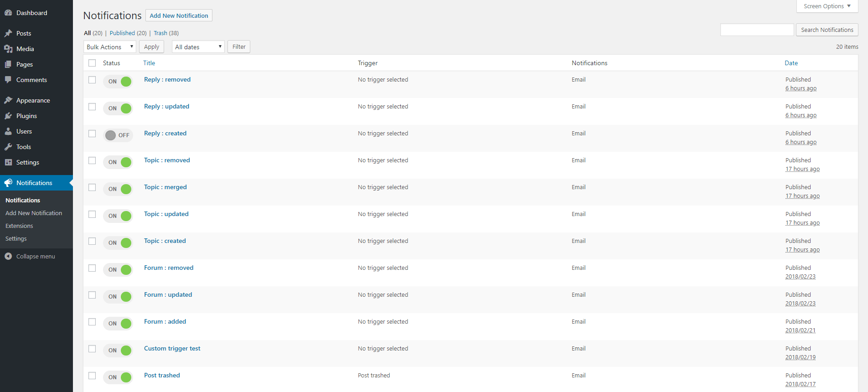Click the Collapse menu arrow icon
Screen dimensions: 868x392
[x=8, y=256]
